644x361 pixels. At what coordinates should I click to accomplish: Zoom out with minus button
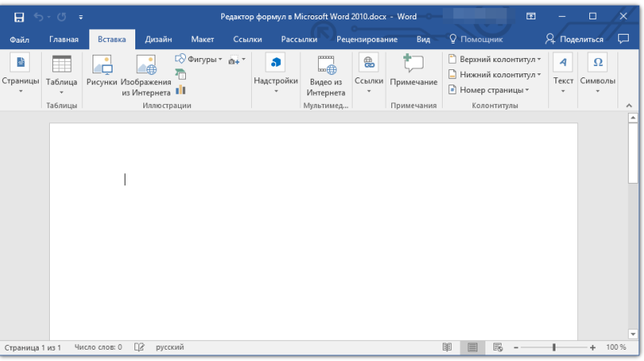(516, 348)
